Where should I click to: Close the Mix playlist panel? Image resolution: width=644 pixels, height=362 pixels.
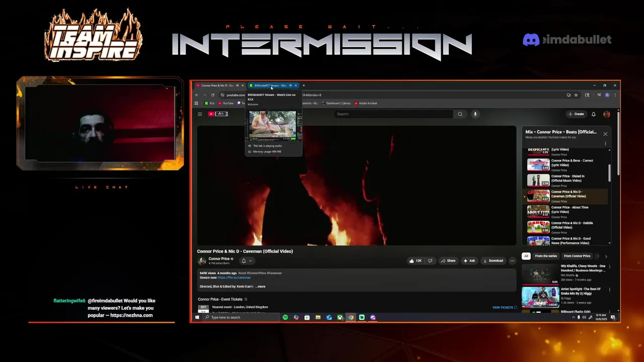click(x=605, y=134)
